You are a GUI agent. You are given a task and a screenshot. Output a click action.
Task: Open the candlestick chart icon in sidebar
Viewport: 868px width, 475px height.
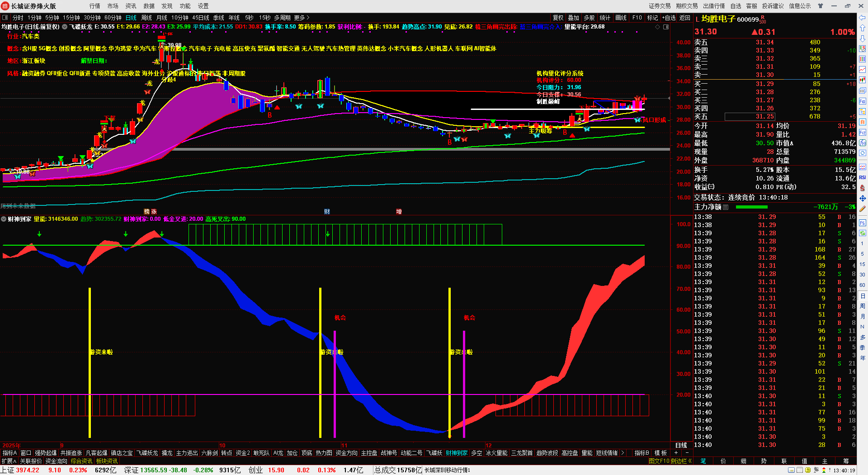pos(863,80)
